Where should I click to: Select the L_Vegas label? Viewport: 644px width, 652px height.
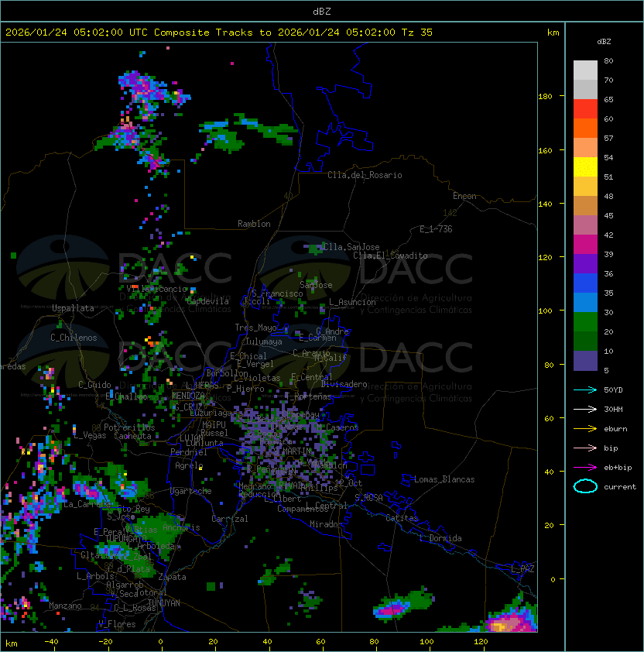pos(90,435)
